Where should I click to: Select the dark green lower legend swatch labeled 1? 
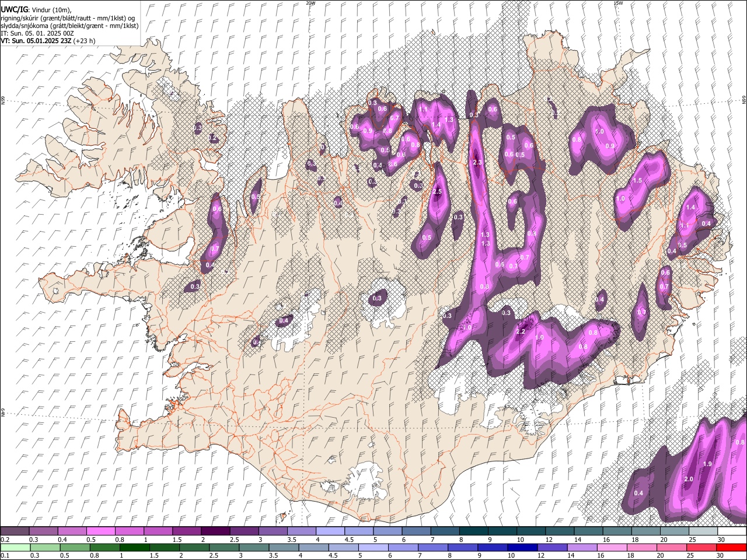tap(134, 547)
